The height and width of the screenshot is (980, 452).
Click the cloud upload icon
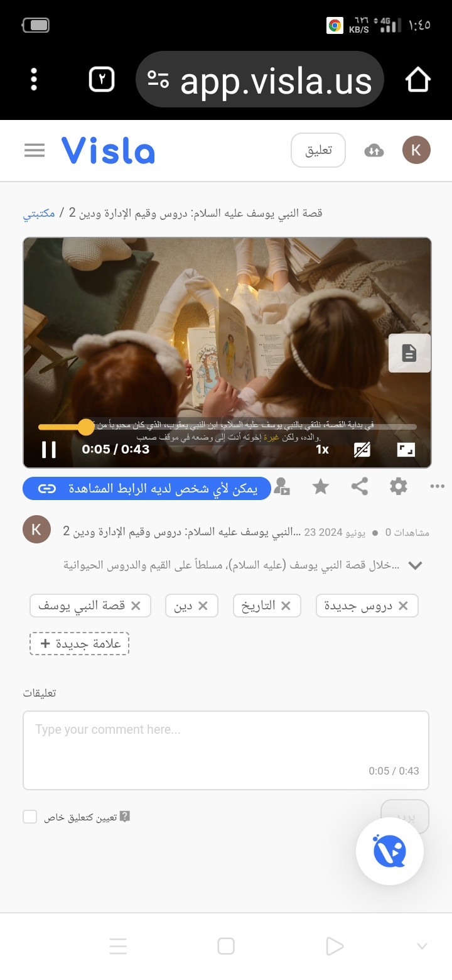[374, 150]
